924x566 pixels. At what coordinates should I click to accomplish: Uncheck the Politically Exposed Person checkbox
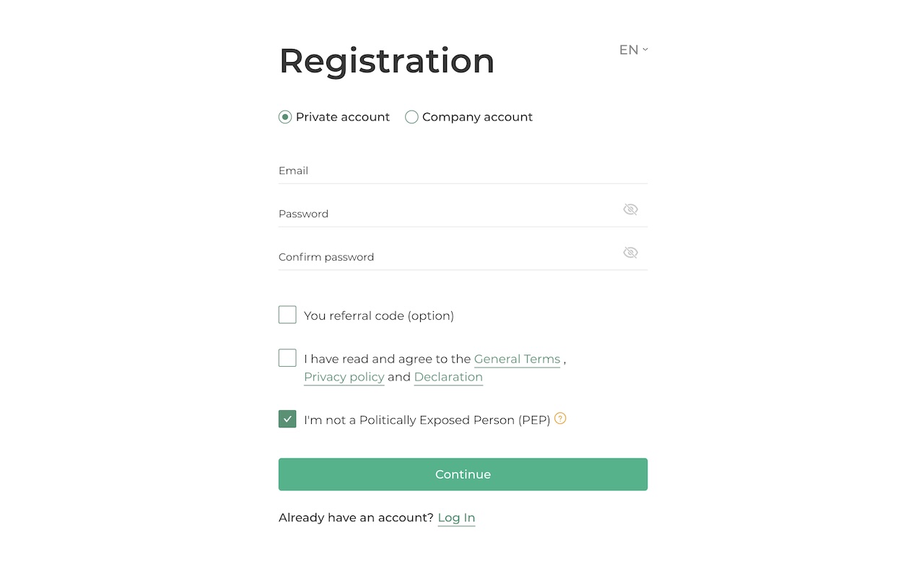point(287,419)
